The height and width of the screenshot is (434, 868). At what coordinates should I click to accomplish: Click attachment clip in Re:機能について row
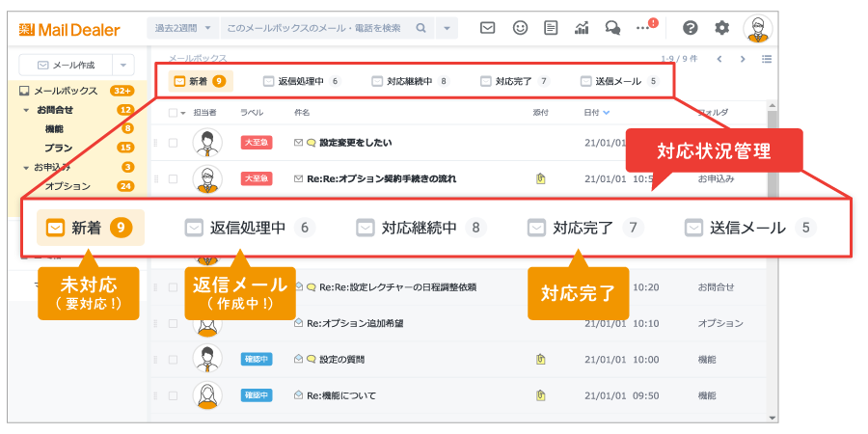point(541,395)
